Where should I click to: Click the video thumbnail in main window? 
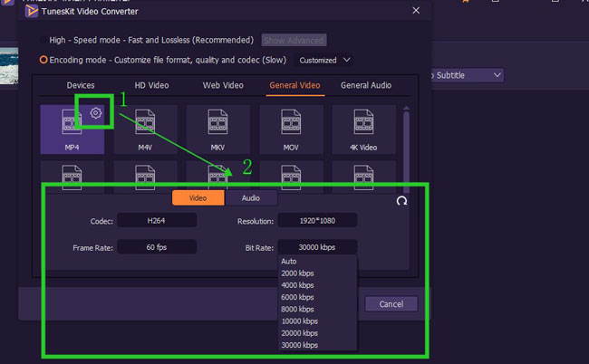9,66
